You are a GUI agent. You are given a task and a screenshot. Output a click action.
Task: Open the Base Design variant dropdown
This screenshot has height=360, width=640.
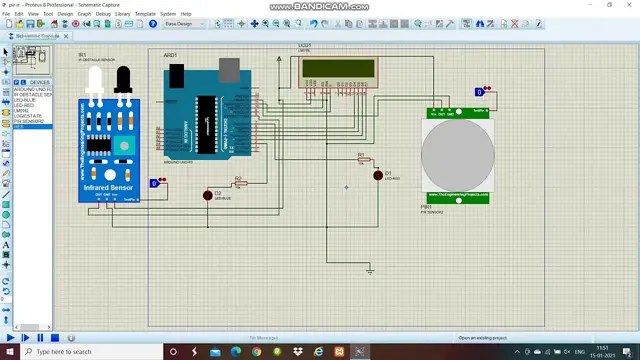tap(184, 24)
